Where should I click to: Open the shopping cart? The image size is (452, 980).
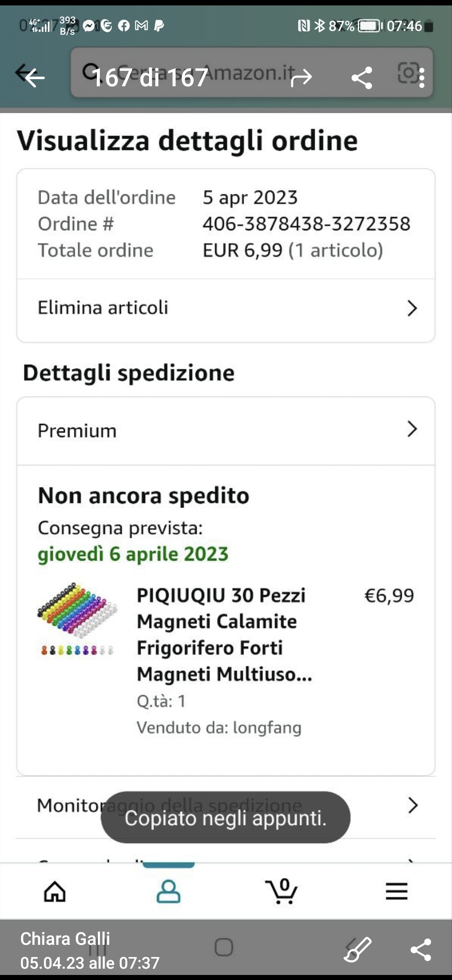point(282,891)
